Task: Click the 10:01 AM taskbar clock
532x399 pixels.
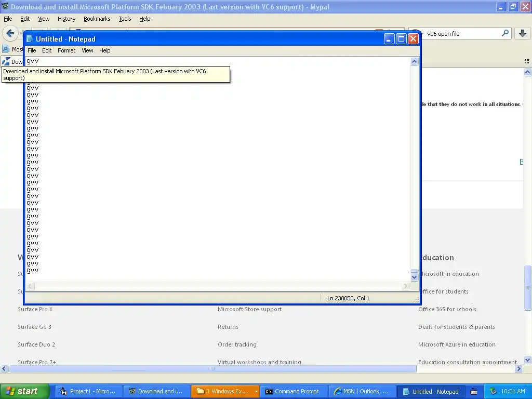Action: coord(513,391)
